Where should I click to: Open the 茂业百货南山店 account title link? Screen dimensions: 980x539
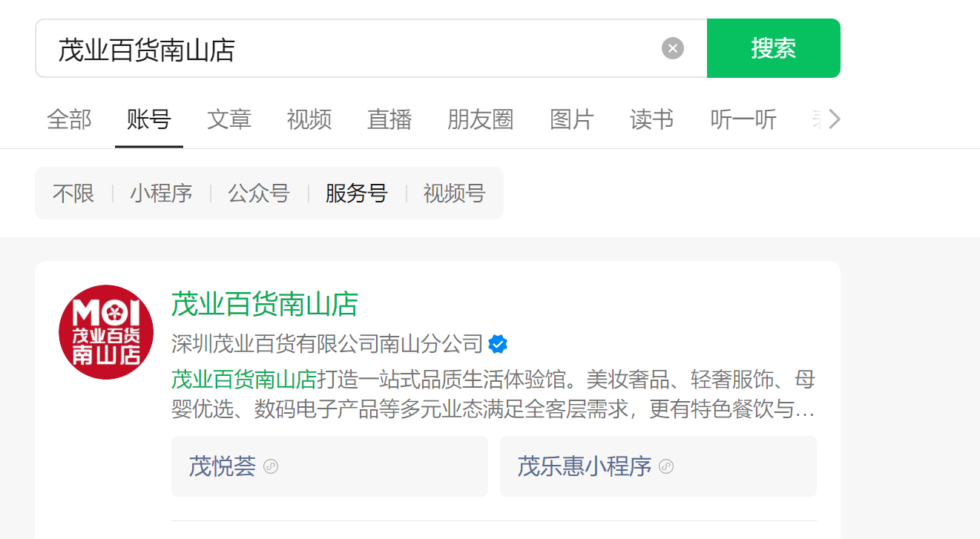coord(265,305)
